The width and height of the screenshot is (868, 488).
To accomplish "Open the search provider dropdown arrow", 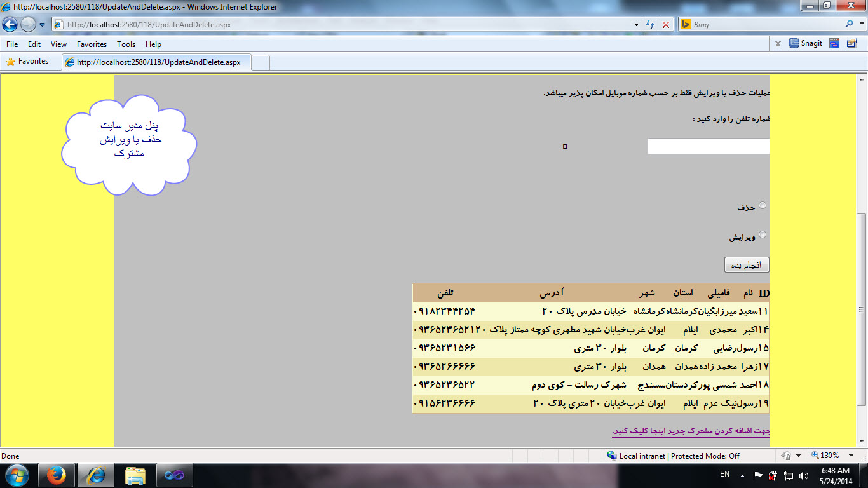I will (x=861, y=24).
